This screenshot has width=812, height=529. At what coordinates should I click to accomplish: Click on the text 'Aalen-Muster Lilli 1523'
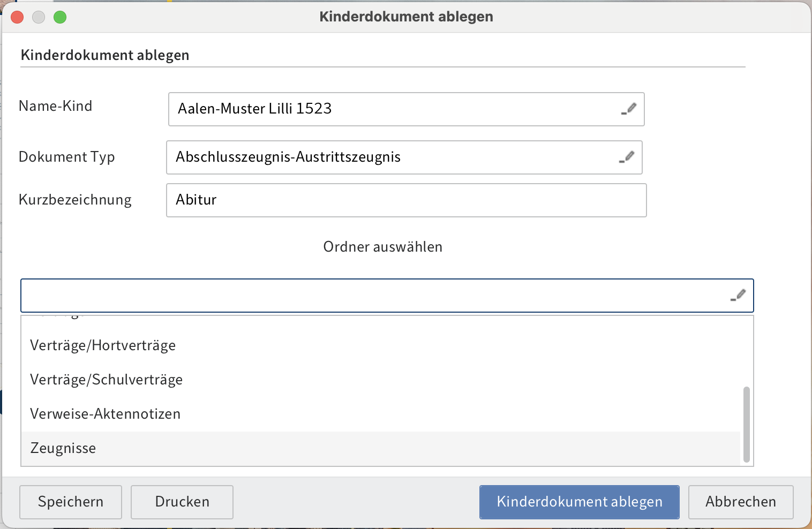tap(255, 109)
